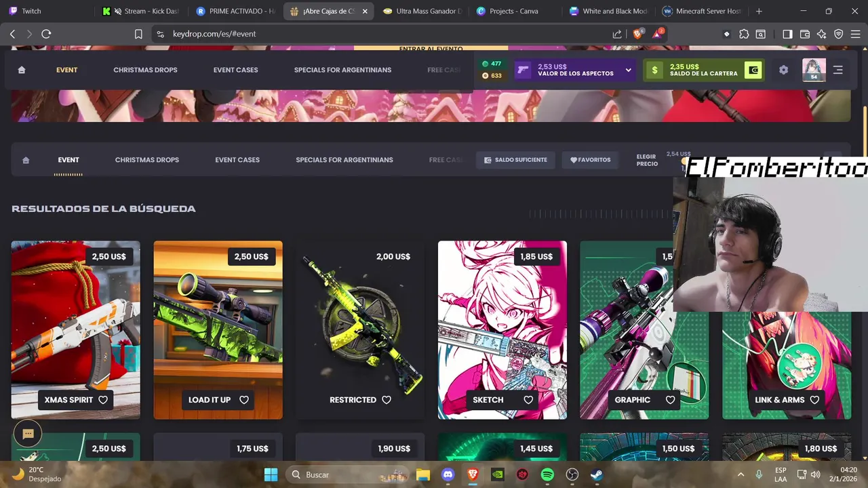Open the RESTRICTED case card
The width and height of the screenshot is (868, 488).
[360, 330]
